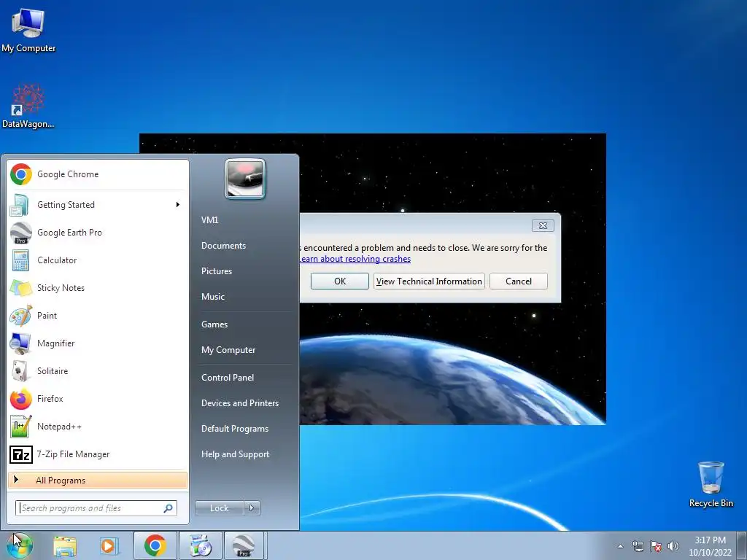Viewport: 747px width, 560px height.
Task: Open the VM1 user folder
Action: pyautogui.click(x=209, y=220)
